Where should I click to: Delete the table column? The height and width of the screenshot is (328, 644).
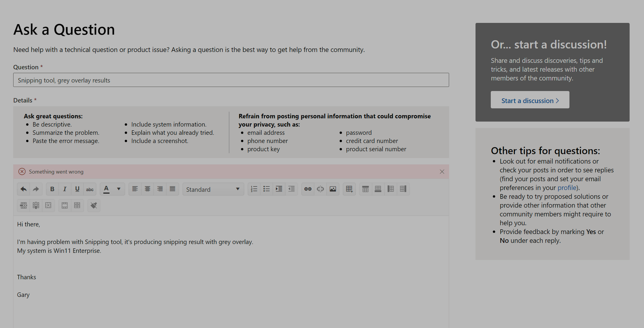point(36,206)
